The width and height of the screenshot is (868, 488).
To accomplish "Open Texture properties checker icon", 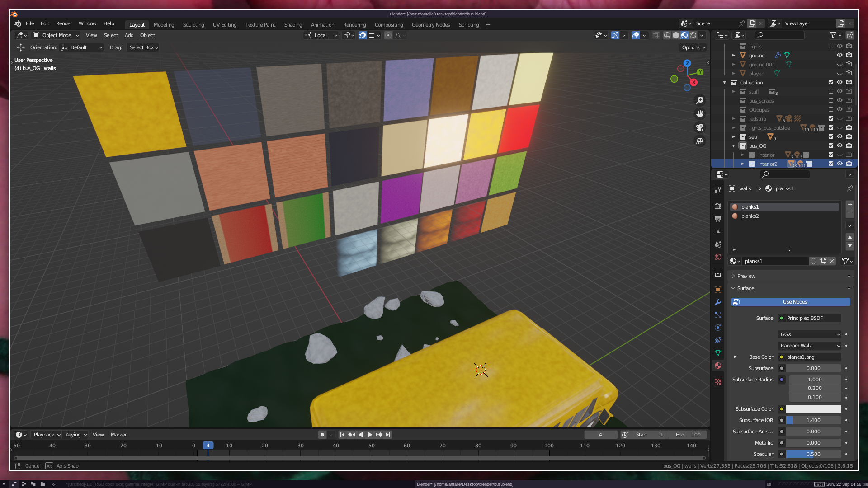I will pyautogui.click(x=718, y=382).
